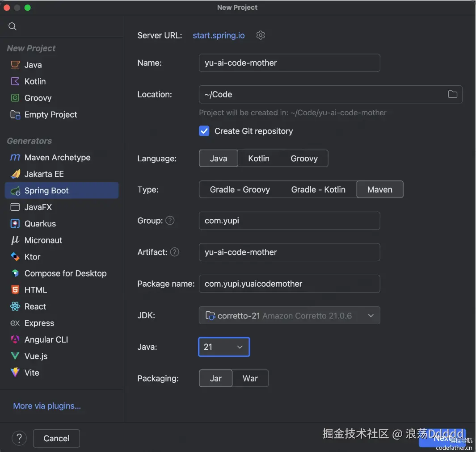Screen dimensions: 476x452
Task: Select the React generator text
Action: [x=35, y=306]
